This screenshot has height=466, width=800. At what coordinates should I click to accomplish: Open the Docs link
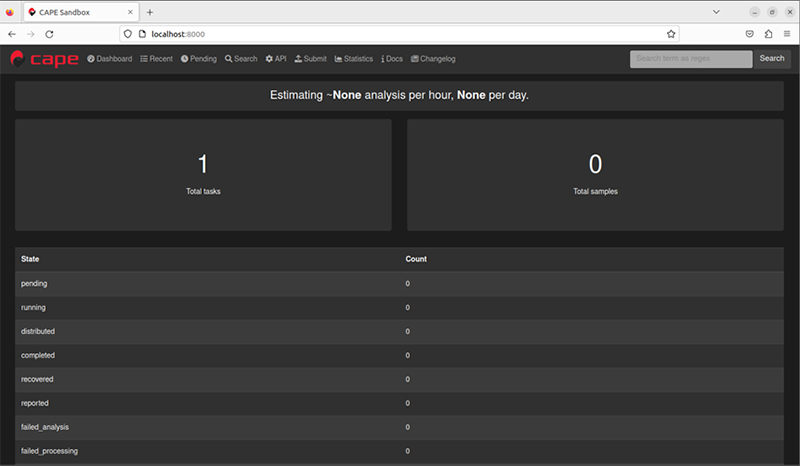[392, 59]
